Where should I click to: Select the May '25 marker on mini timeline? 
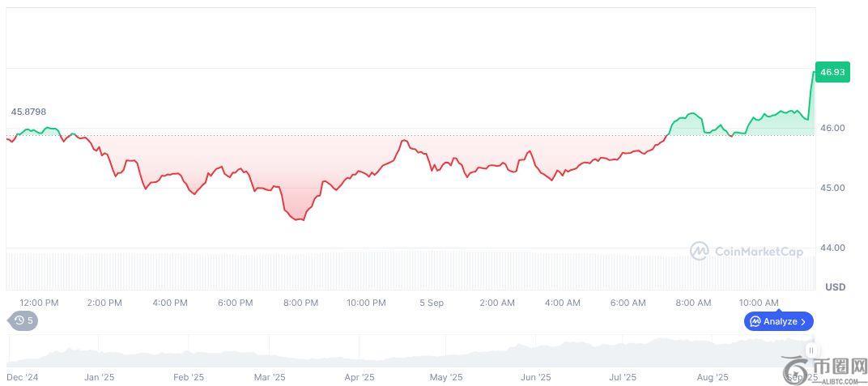click(x=445, y=377)
